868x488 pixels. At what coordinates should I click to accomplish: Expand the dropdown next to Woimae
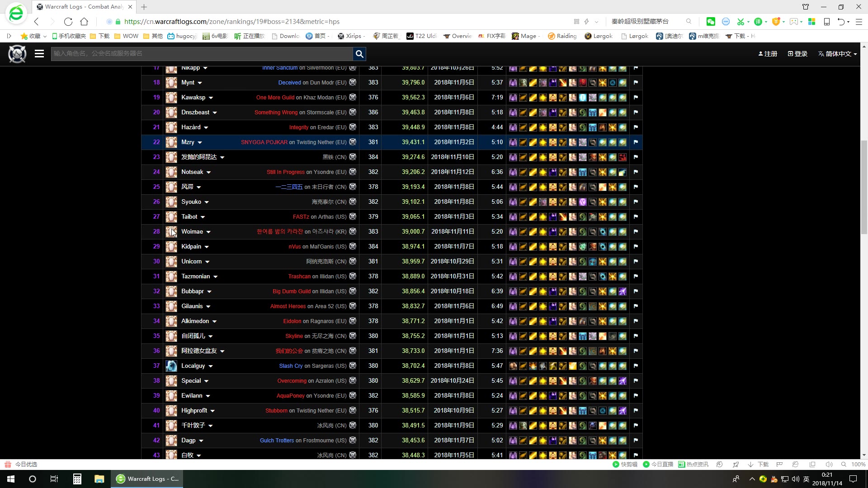[x=208, y=232]
